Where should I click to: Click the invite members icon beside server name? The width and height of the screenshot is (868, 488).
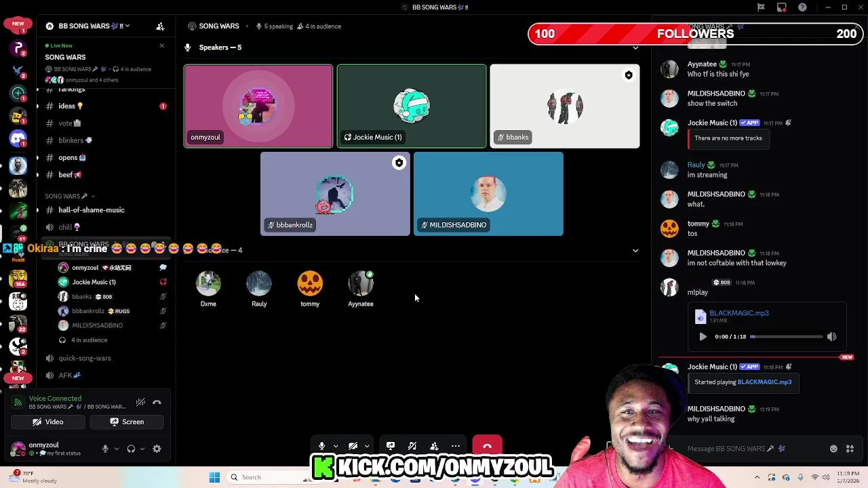coord(160,26)
